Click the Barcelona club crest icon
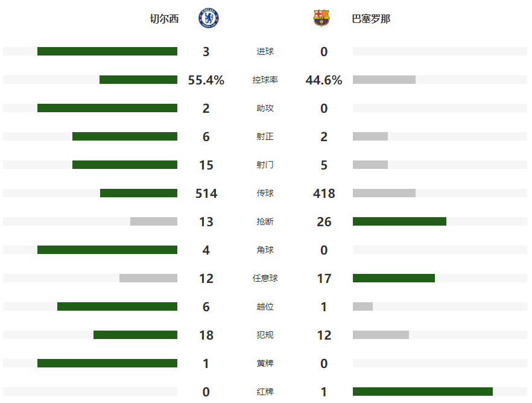Image resolution: width=532 pixels, height=403 pixels. (321, 19)
